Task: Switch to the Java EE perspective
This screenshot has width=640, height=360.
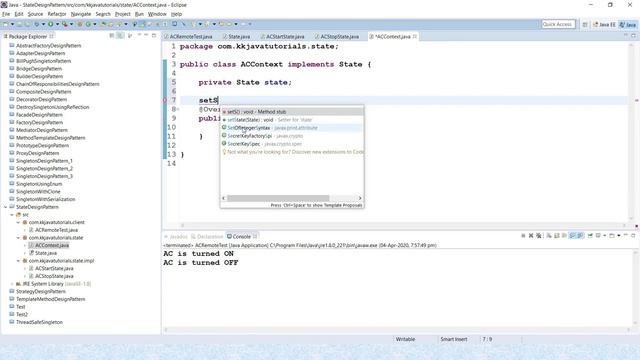Action: [x=604, y=24]
